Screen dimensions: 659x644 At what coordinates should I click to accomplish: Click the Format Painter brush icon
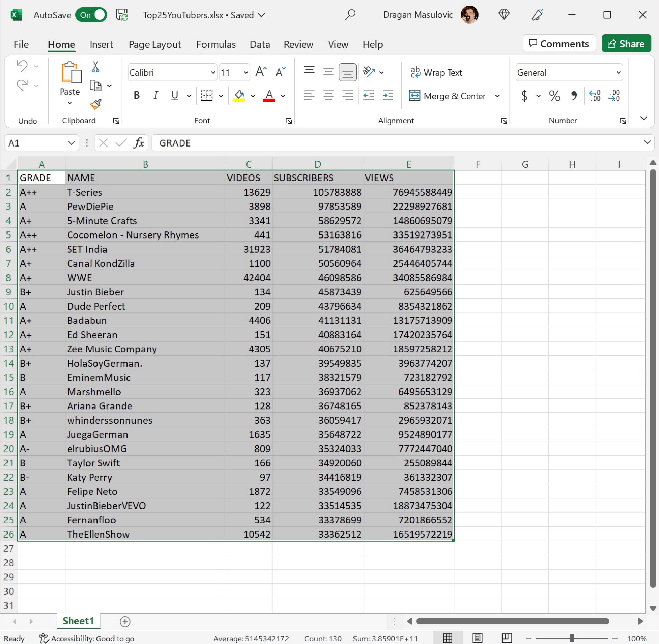[96, 105]
